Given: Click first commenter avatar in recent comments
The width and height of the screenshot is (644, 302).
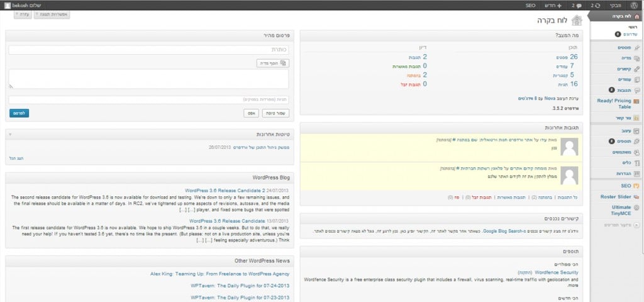Looking at the screenshot, I should pyautogui.click(x=569, y=147).
